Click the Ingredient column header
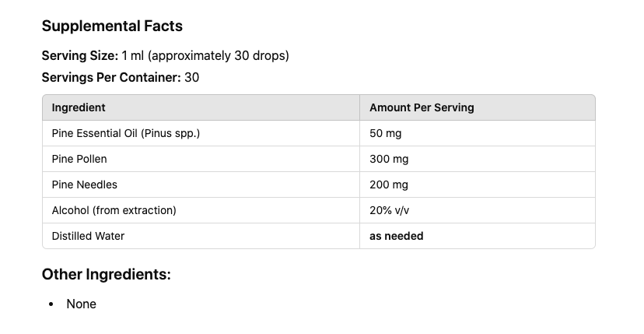This screenshot has height=334, width=644. coord(79,107)
